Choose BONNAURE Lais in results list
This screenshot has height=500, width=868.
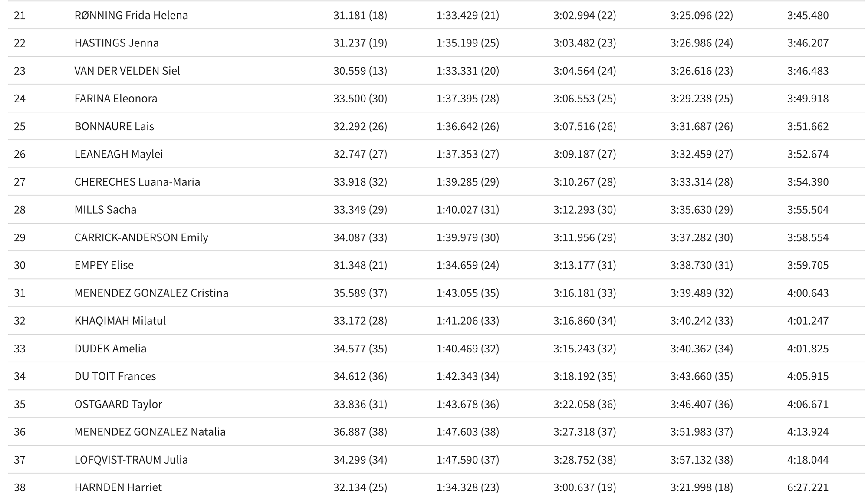click(x=114, y=126)
